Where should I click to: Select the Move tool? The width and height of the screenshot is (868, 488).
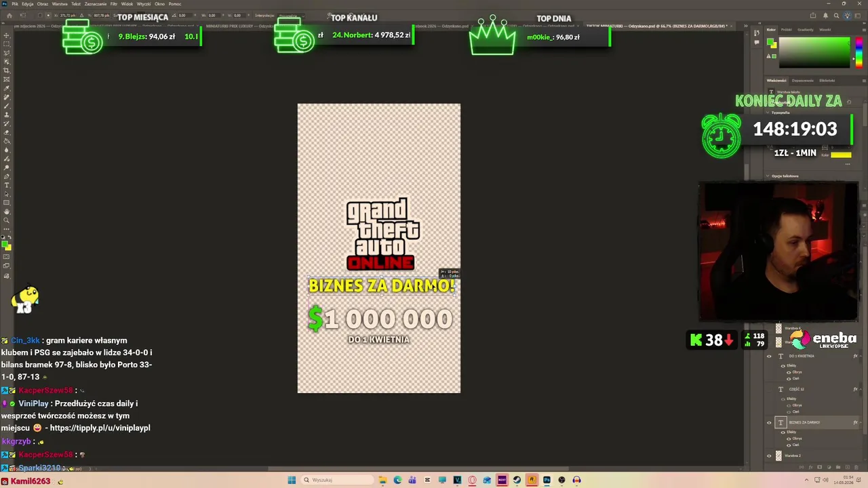point(7,35)
